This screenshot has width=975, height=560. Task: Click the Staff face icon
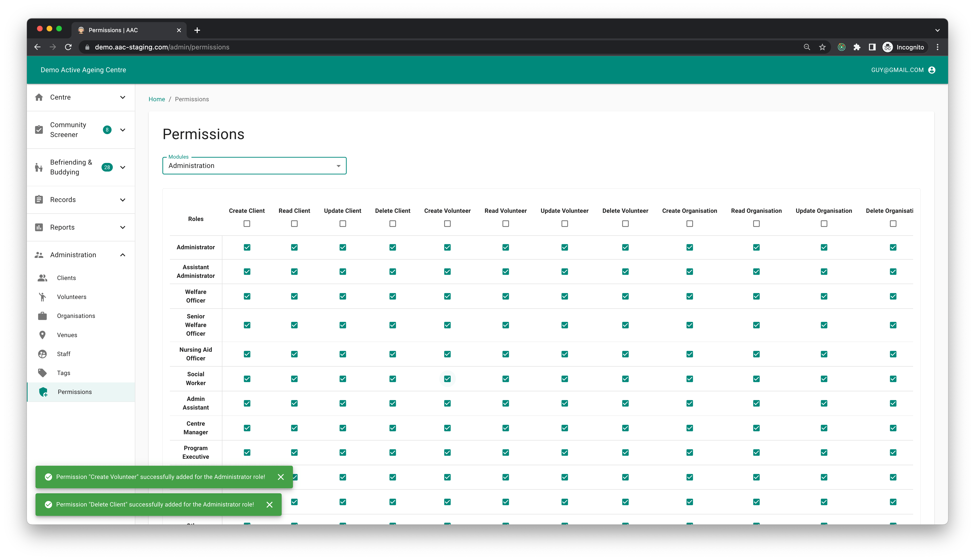pyautogui.click(x=42, y=354)
